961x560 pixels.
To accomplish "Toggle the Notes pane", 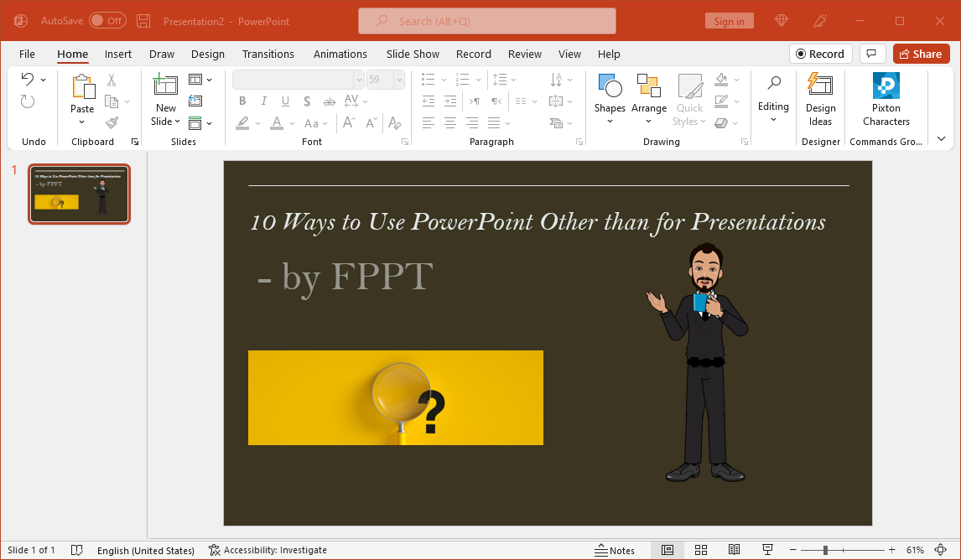I will 615,550.
